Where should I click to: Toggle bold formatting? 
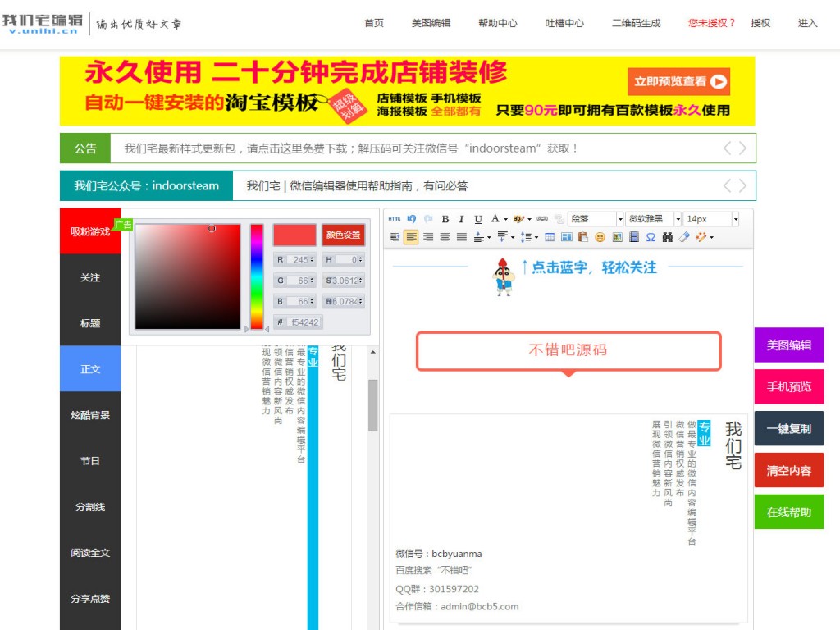click(x=445, y=218)
